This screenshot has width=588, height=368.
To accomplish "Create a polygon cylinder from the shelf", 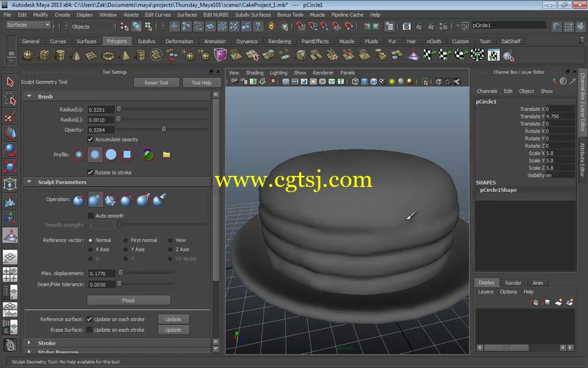I will [60, 56].
